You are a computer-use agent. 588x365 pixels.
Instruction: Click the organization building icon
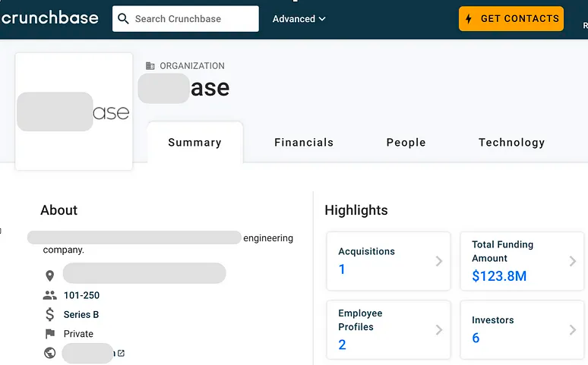pyautogui.click(x=150, y=66)
